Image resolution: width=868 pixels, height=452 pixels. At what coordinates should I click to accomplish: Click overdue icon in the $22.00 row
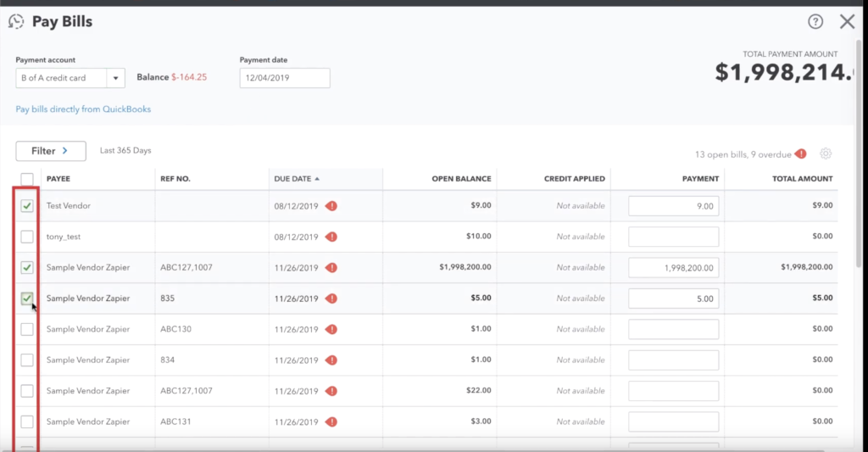(331, 391)
